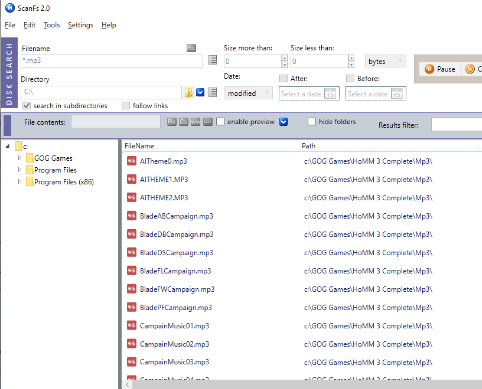Toggle the Rx regex button above Filename
Image resolution: width=482 pixels, height=389 pixels.
click(191, 48)
